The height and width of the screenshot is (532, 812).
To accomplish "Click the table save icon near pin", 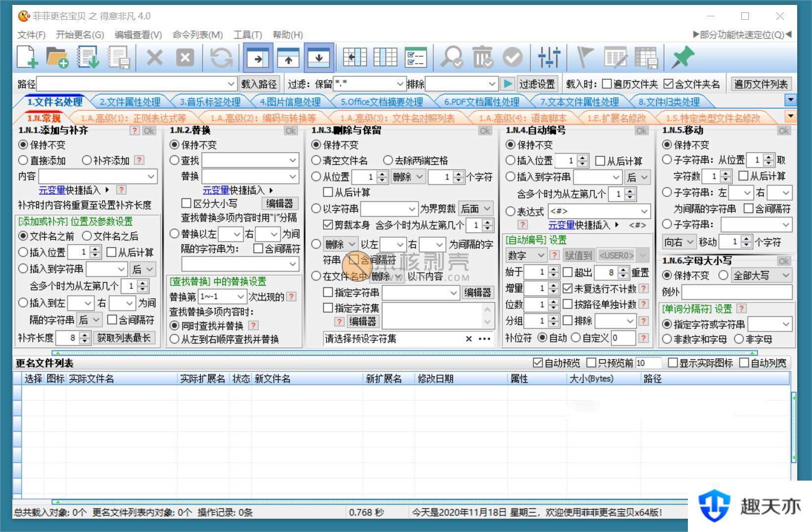I will pyautogui.click(x=646, y=57).
